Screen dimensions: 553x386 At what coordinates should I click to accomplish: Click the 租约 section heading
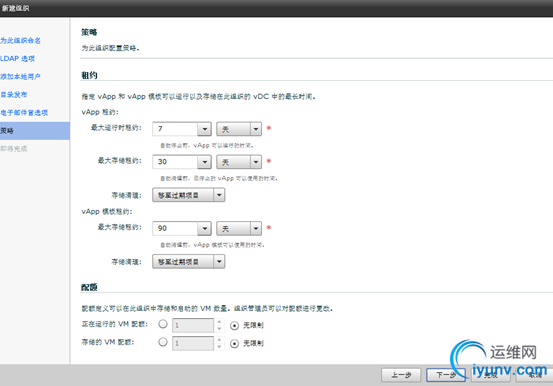click(89, 75)
